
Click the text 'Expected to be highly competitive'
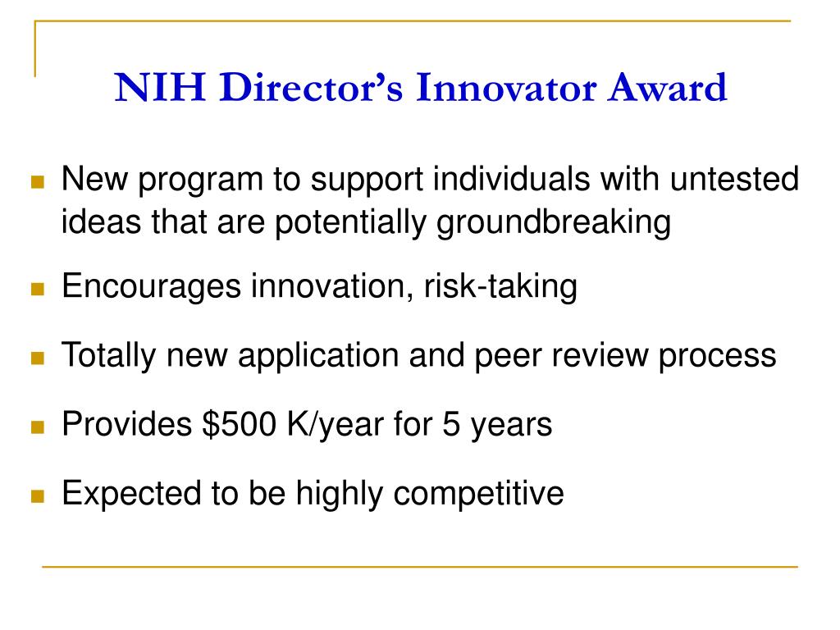pos(313,494)
